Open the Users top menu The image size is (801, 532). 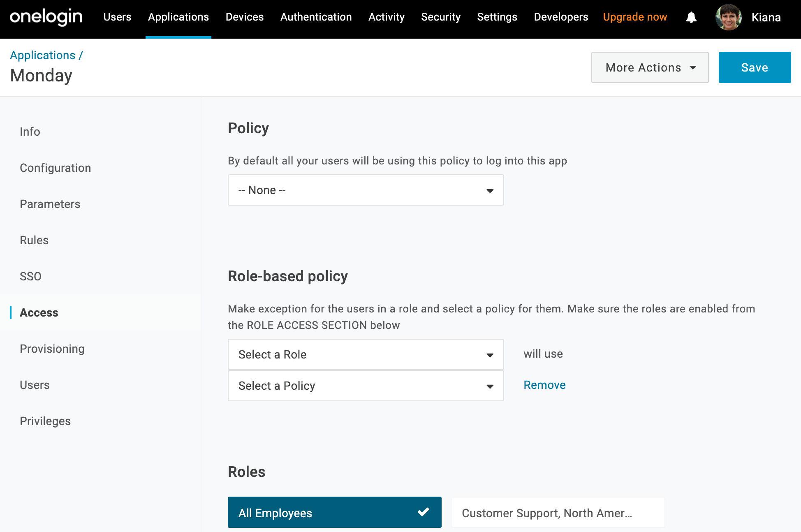117,17
